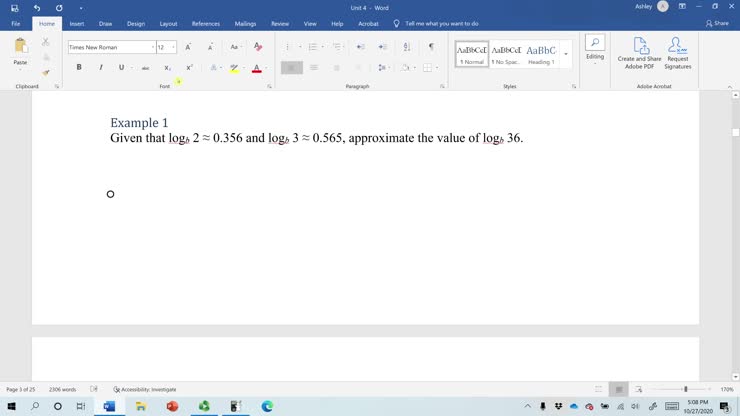The height and width of the screenshot is (416, 740).
Task: Click the Clear All Formatting icon
Action: [x=258, y=46]
